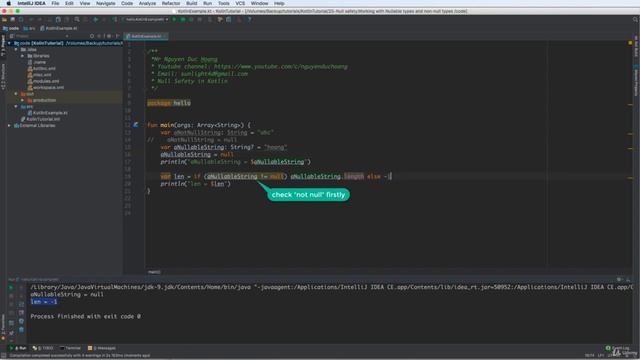640x360 pixels.
Task: Open the Event Log at bottom right
Action: click(x=618, y=348)
